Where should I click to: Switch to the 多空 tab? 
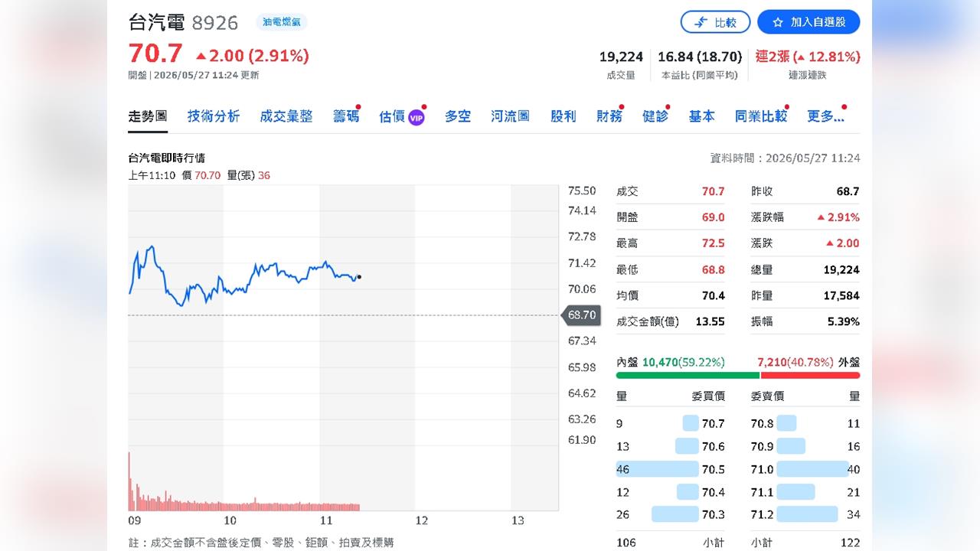[458, 116]
